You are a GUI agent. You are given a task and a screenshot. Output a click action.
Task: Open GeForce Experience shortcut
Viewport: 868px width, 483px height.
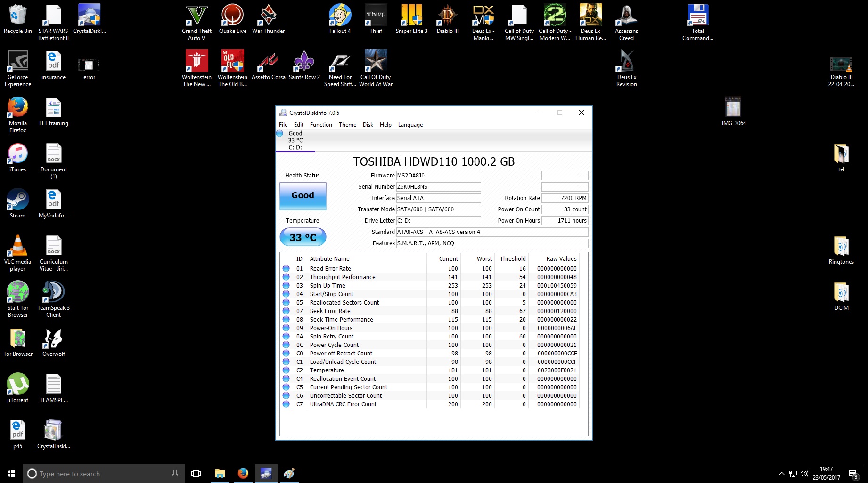[18, 69]
